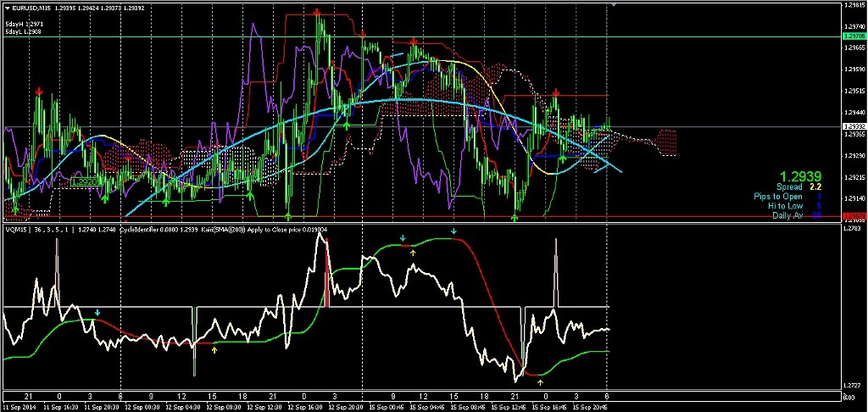Click the 5dayL 1.2908 label
The height and width of the screenshot is (412, 868).
pyautogui.click(x=25, y=32)
